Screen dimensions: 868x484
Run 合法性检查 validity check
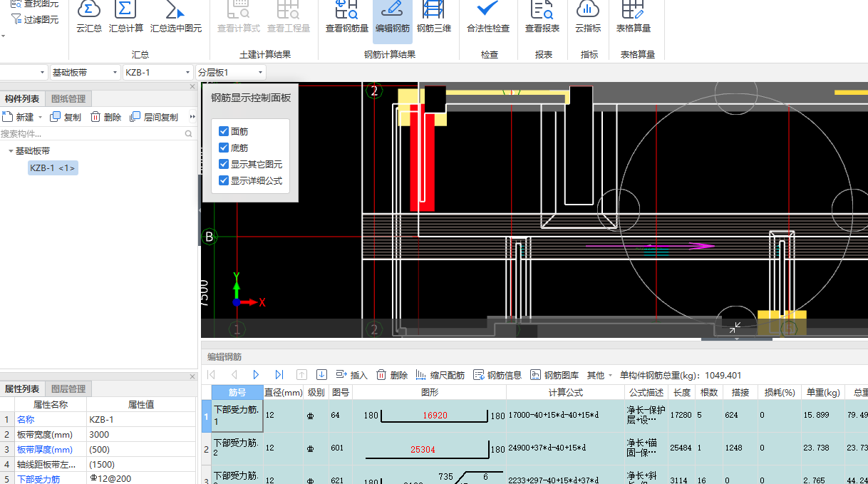click(x=488, y=18)
